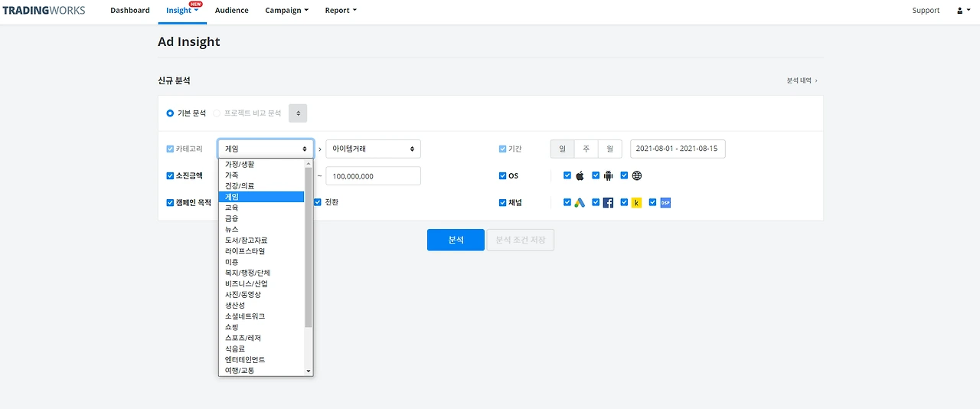The height and width of the screenshot is (409, 980).
Task: Choose 라이프스타일 from category list
Action: tap(262, 251)
